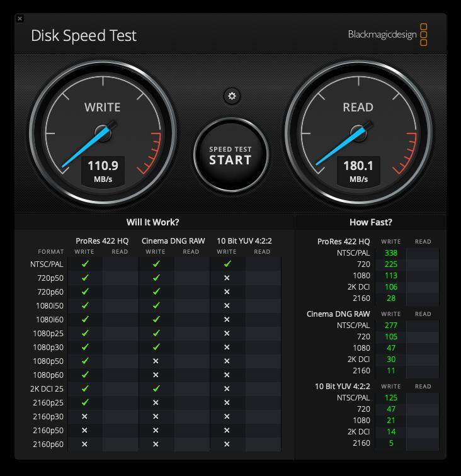The width and height of the screenshot is (461, 476).
Task: Click the 180.1 MB/s read readout
Action: tap(358, 171)
